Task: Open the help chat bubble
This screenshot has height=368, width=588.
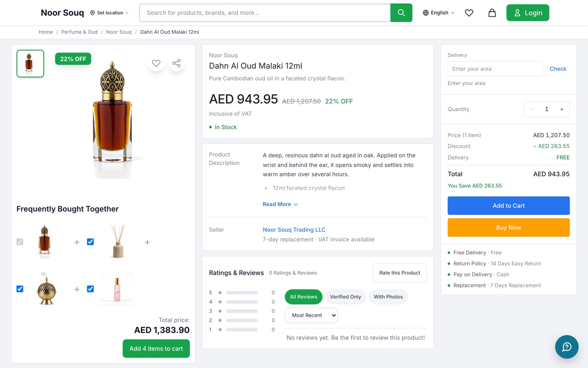Action: click(567, 347)
